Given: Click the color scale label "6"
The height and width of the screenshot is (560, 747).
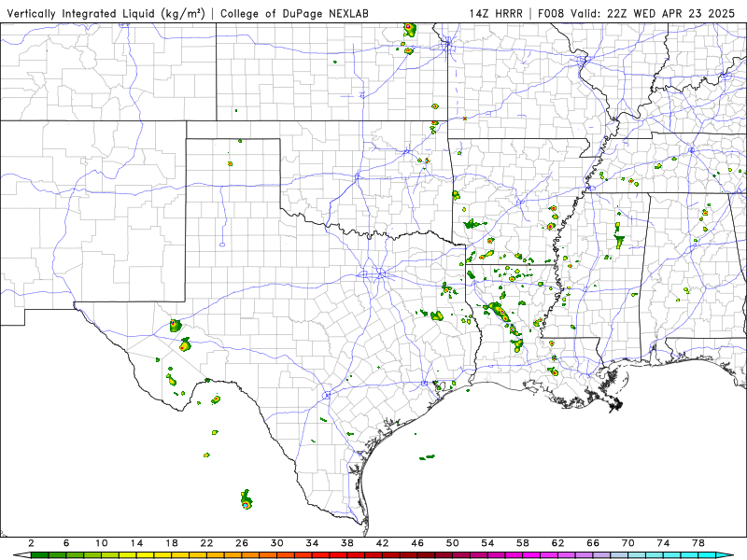Looking at the screenshot, I should [x=66, y=543].
